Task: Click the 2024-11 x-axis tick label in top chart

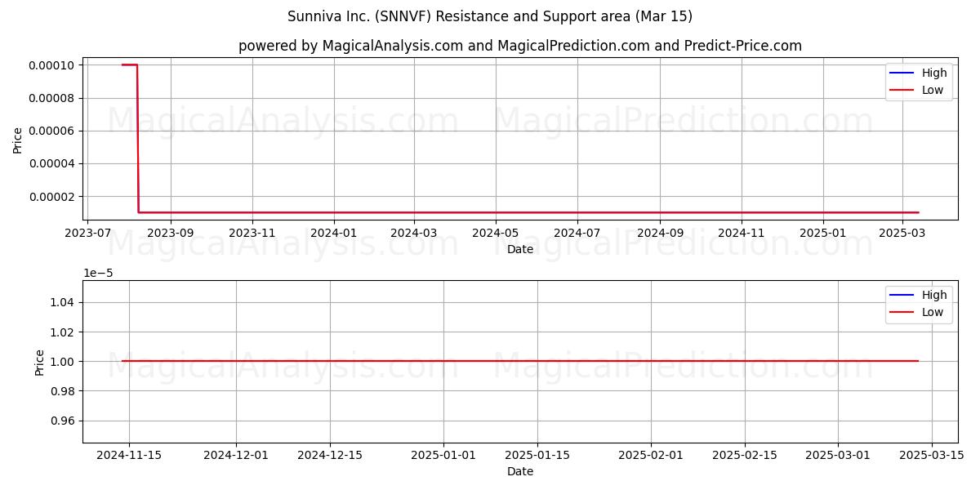Action: 742,233
